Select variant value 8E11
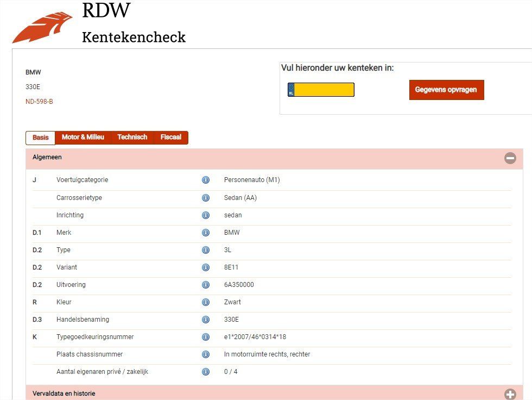The image size is (532, 400). [231, 267]
